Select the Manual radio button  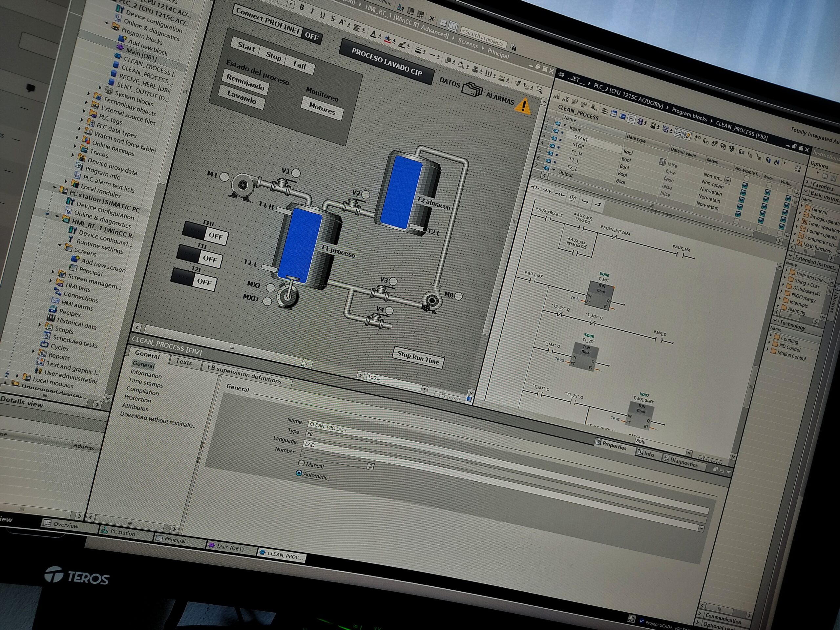point(301,463)
